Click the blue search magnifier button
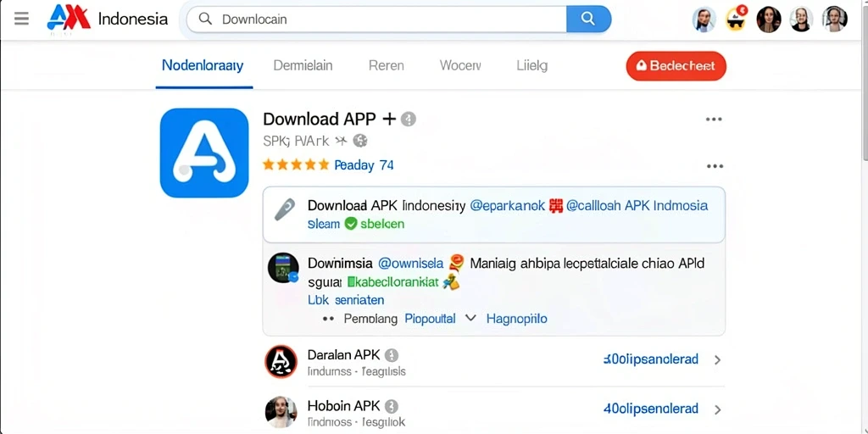The height and width of the screenshot is (434, 868). [x=588, y=19]
